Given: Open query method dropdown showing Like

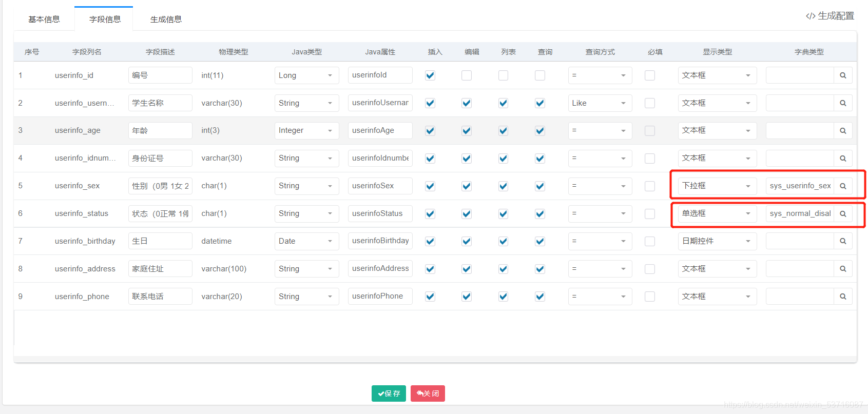Looking at the screenshot, I should click(x=600, y=103).
